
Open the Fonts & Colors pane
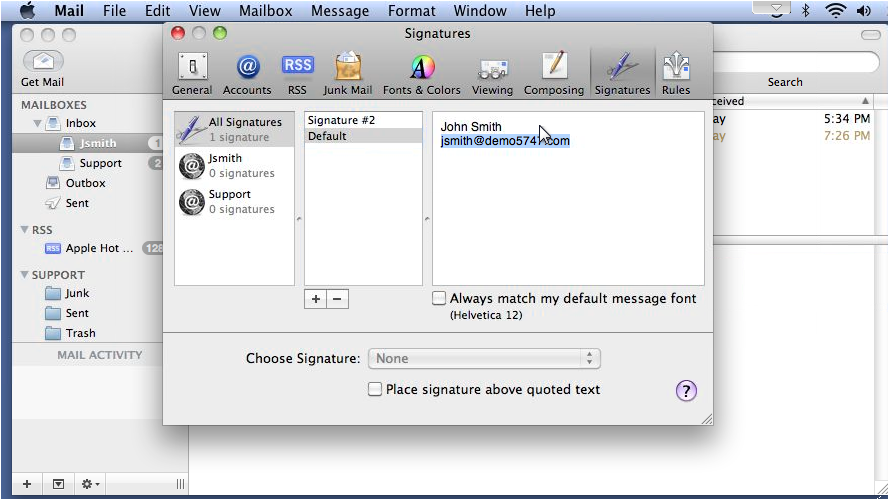(x=422, y=74)
